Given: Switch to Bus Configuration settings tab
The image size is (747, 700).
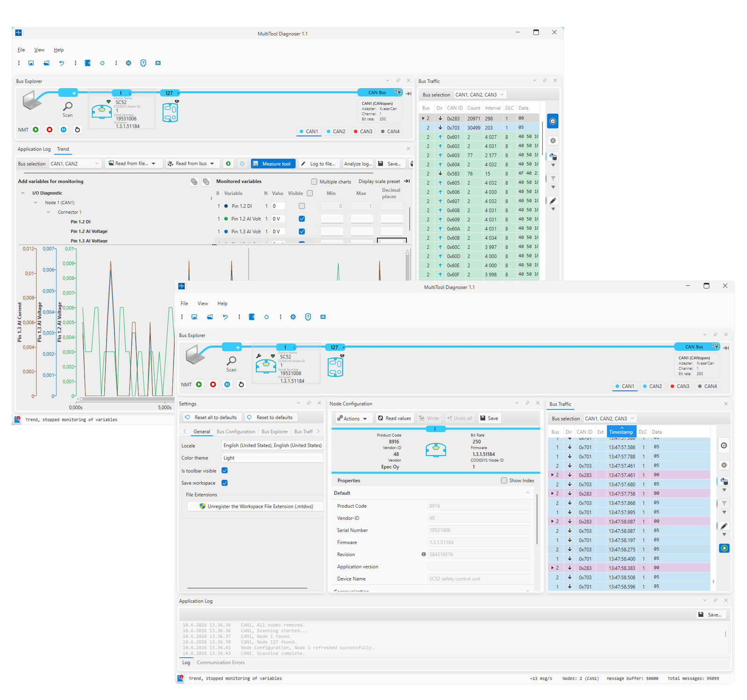Looking at the screenshot, I should pyautogui.click(x=236, y=432).
